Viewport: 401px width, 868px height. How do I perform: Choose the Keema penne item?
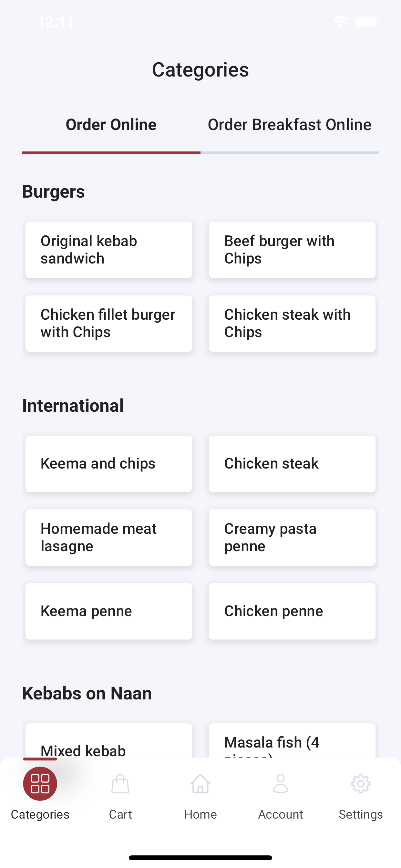click(x=108, y=611)
